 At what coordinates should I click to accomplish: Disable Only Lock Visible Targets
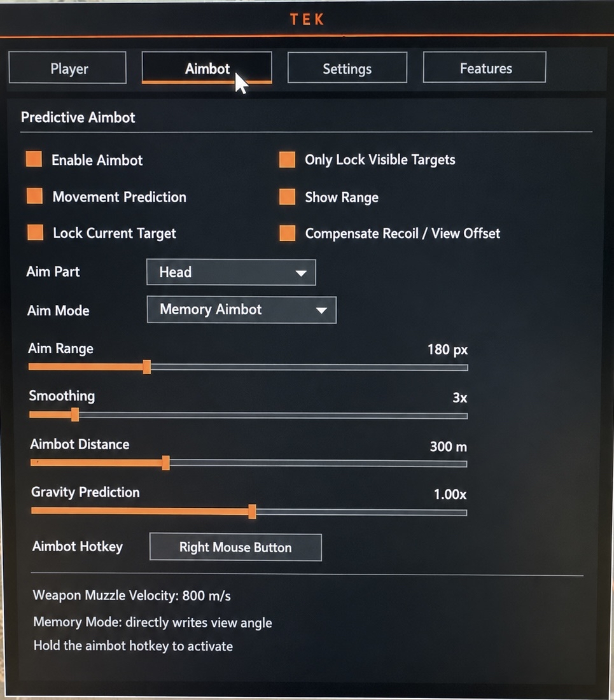pyautogui.click(x=287, y=159)
